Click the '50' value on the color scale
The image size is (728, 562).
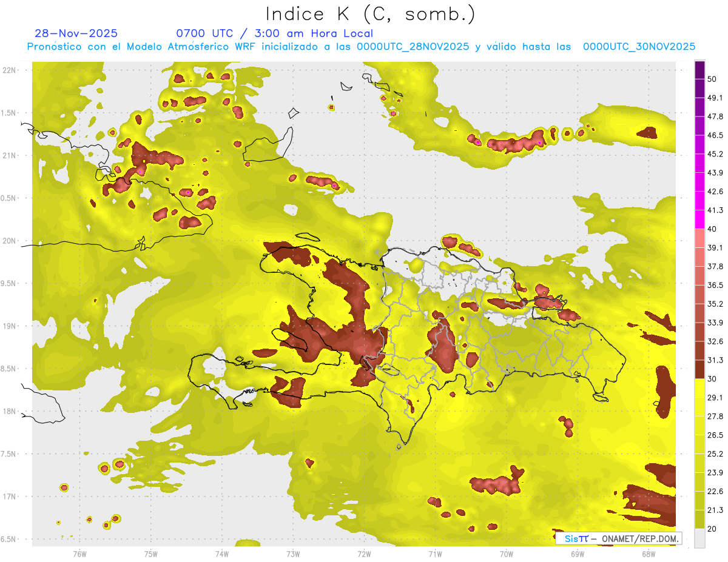[x=712, y=79]
